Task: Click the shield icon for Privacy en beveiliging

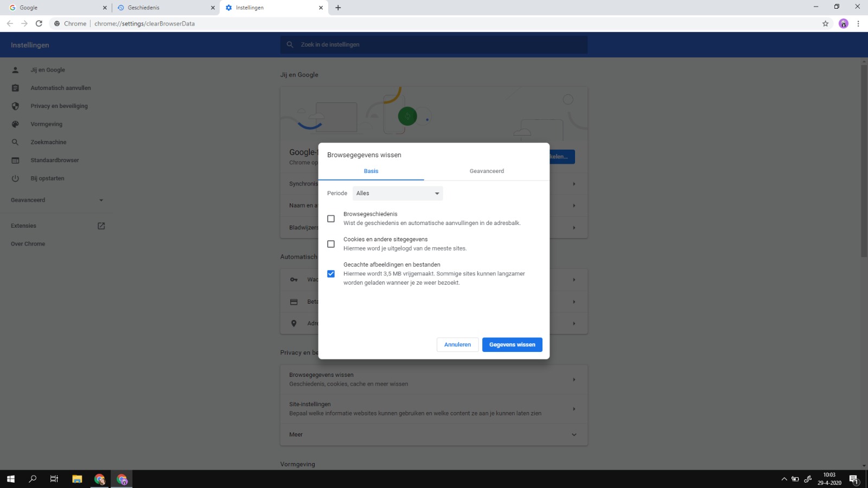Action: pos(15,106)
